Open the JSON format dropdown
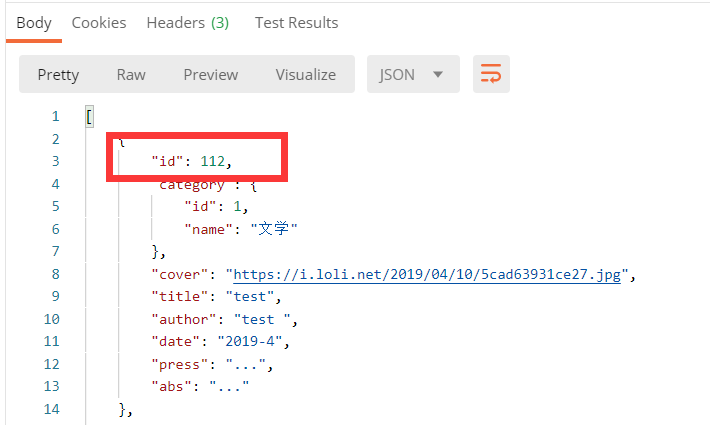The width and height of the screenshot is (710, 425). (411, 75)
